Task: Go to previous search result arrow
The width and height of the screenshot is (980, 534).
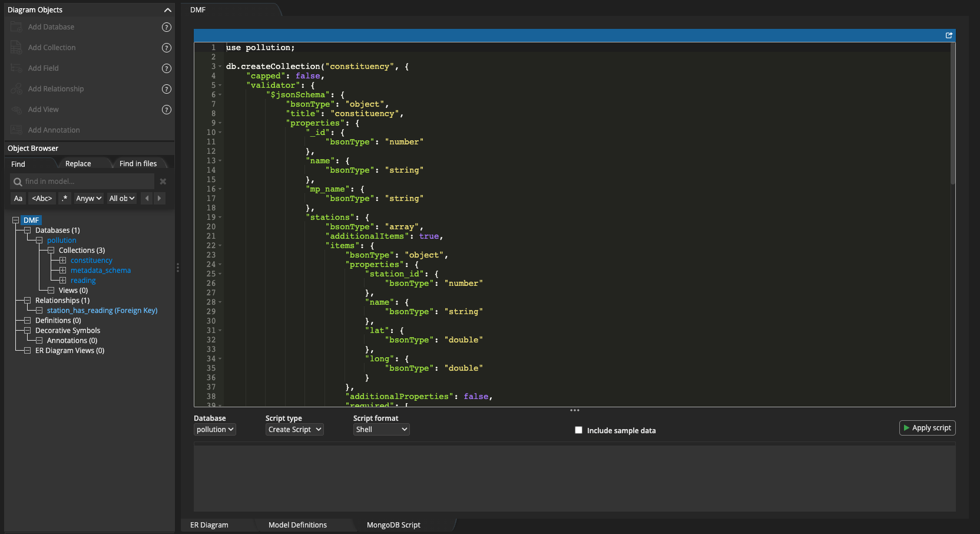Action: [x=147, y=199]
